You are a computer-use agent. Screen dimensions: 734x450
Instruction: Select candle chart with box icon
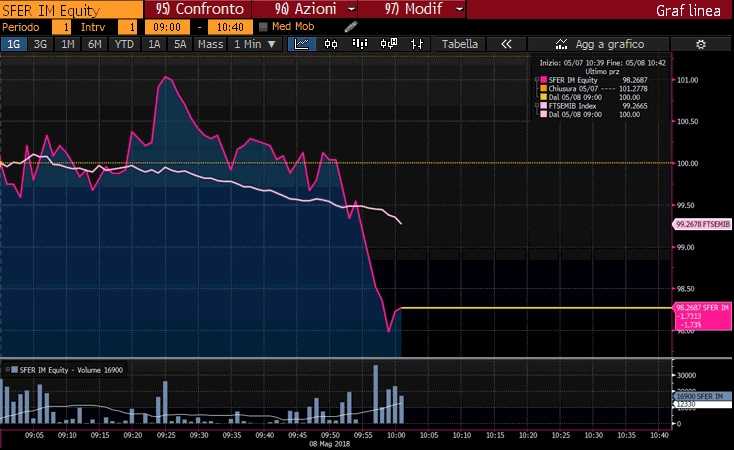pyautogui.click(x=389, y=44)
